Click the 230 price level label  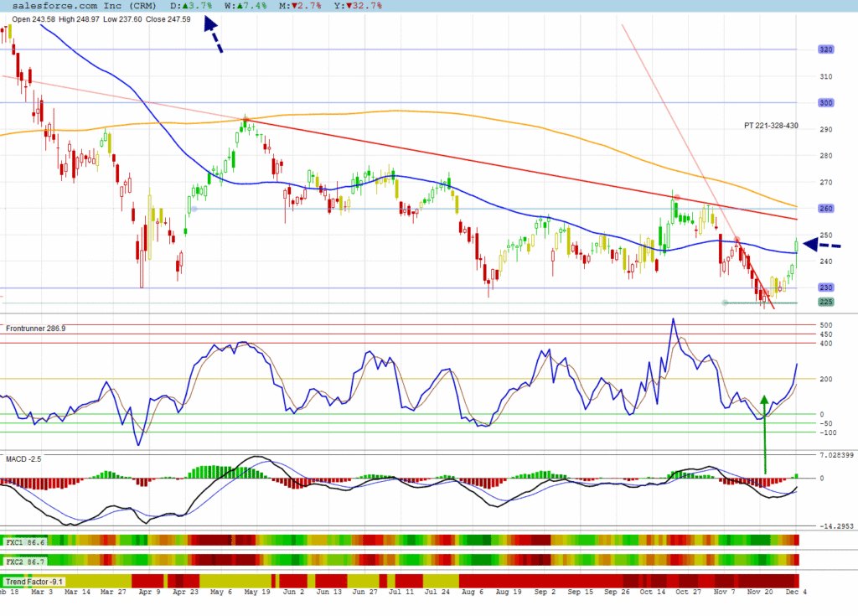[826, 287]
